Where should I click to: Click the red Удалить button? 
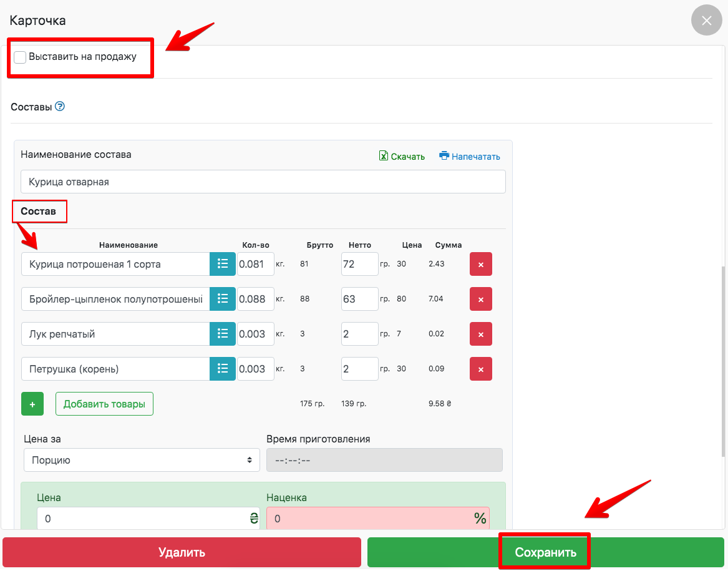pos(182,552)
